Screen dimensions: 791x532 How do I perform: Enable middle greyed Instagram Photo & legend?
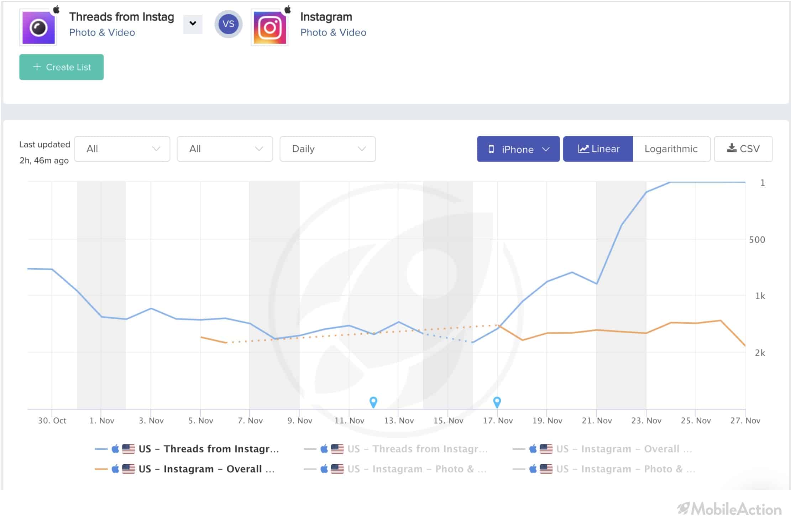[x=395, y=469]
